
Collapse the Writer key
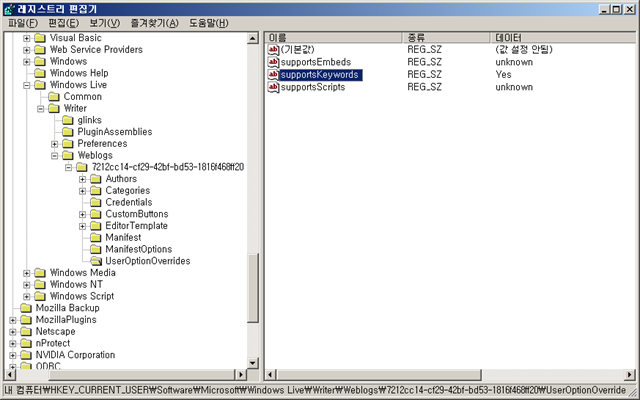coord(40,109)
